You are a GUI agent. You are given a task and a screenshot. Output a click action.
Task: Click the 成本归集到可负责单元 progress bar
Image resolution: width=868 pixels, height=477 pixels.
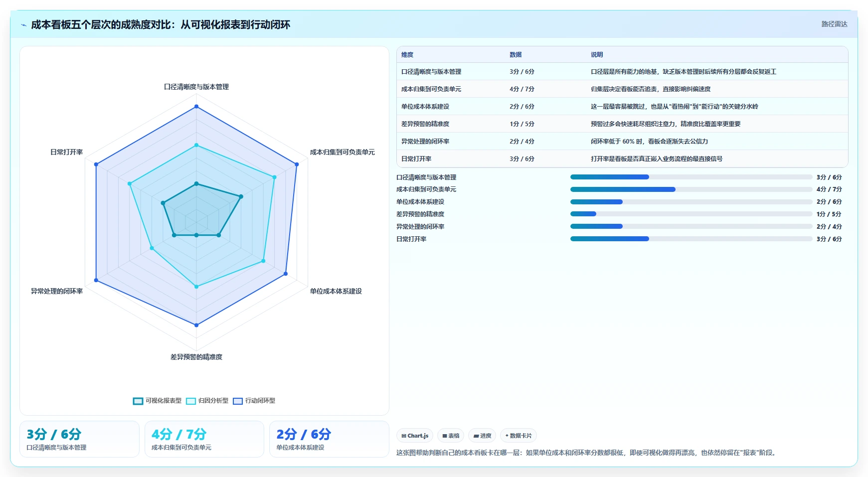point(692,189)
